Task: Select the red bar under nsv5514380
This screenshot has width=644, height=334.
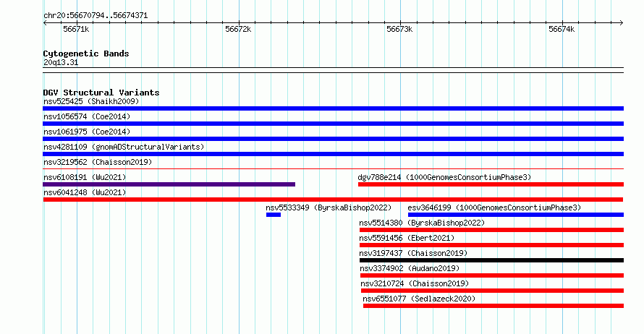Action: tap(491, 230)
